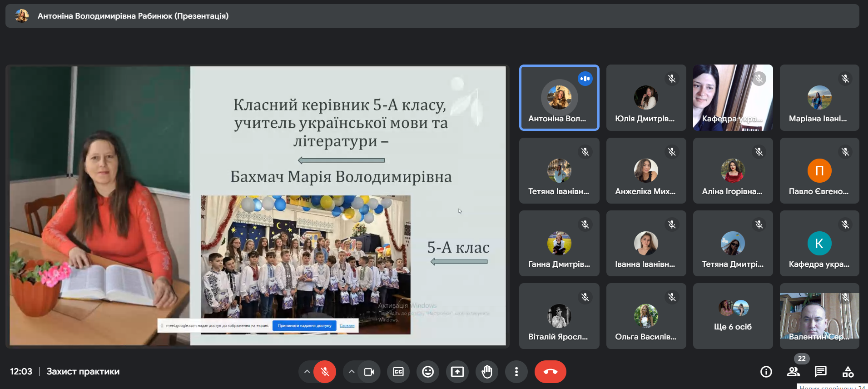Raise hand using the hand icon
Screen dimensions: 868x389
pyautogui.click(x=487, y=372)
